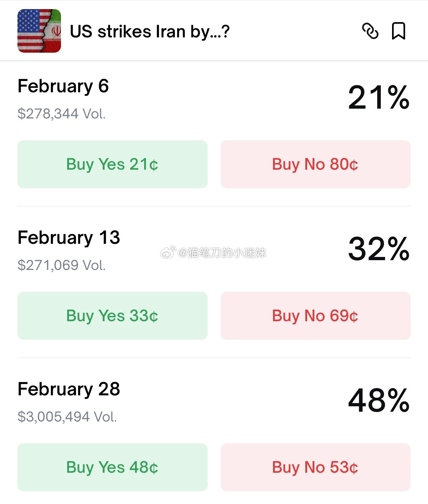Click the $3,005,494 Vol. label
The height and width of the screenshot is (504, 428).
[67, 417]
